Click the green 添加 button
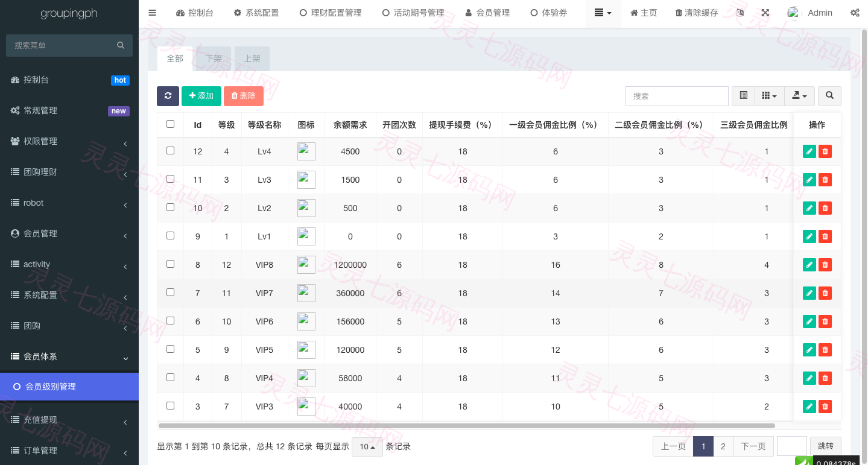This screenshot has width=868, height=465. click(x=201, y=96)
